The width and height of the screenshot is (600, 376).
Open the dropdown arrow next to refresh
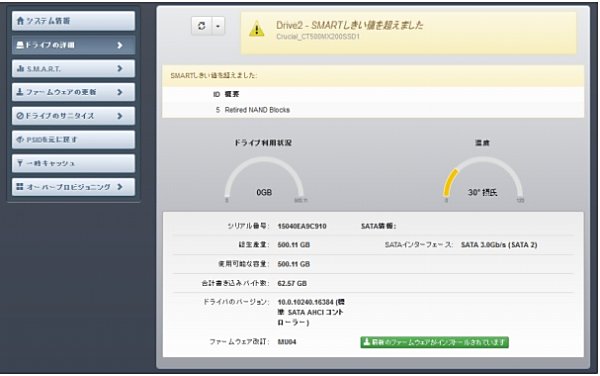[218, 26]
